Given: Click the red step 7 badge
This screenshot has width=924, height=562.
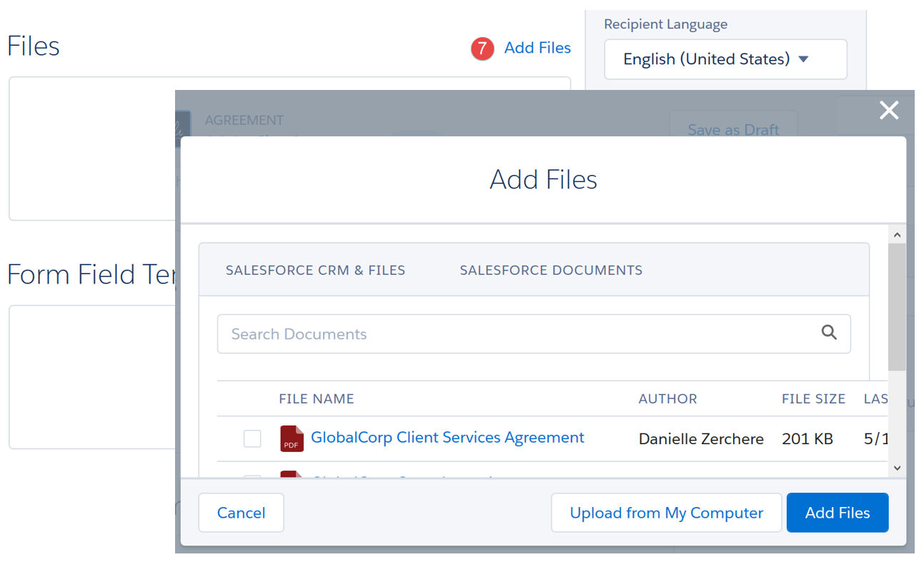Looking at the screenshot, I should pyautogui.click(x=482, y=49).
